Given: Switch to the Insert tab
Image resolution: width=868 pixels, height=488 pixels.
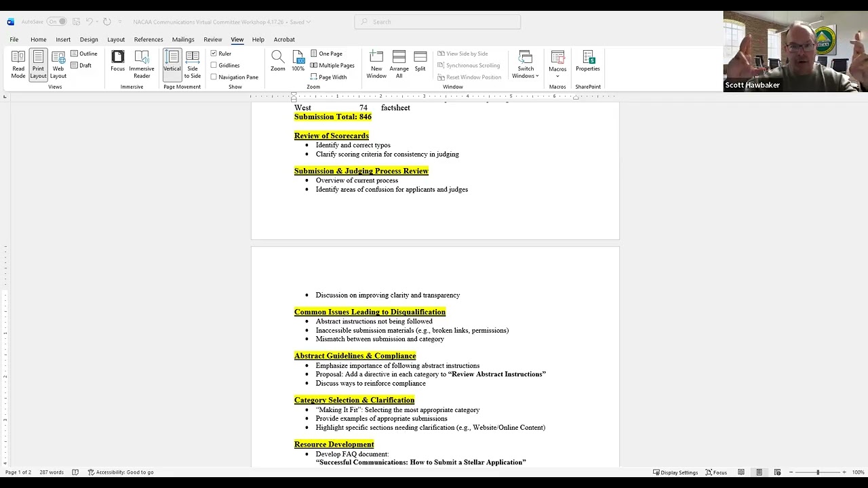Looking at the screenshot, I should 63,39.
